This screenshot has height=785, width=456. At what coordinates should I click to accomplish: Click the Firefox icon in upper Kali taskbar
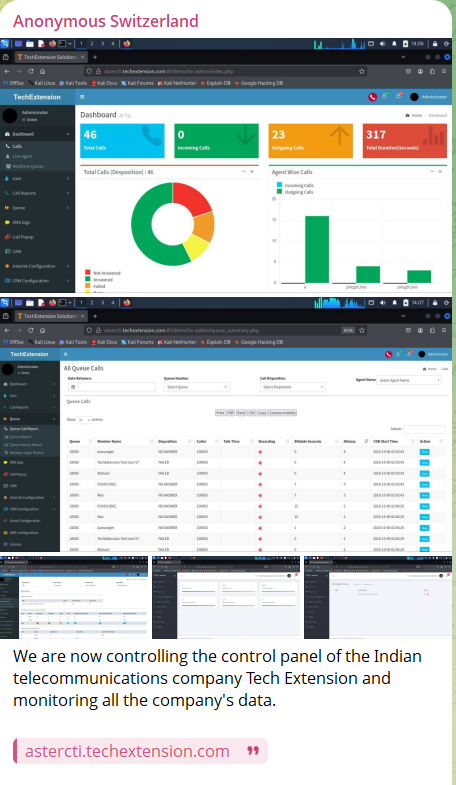point(126,44)
